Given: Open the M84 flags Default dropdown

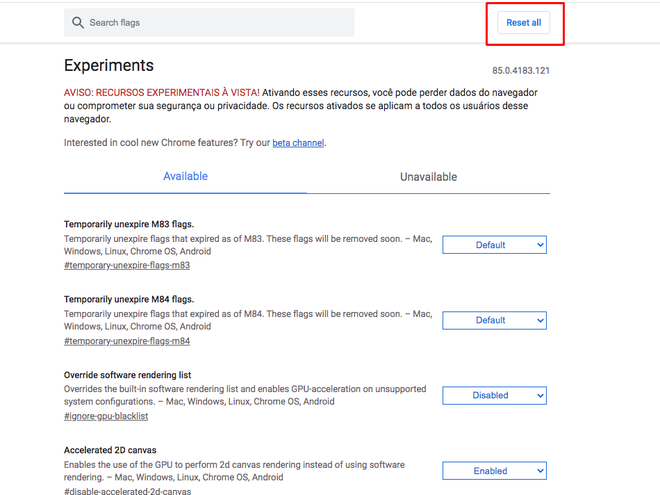Looking at the screenshot, I should coord(494,320).
